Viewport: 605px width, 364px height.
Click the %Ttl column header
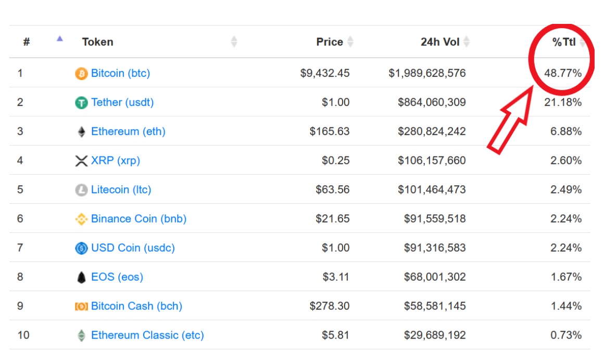tap(564, 42)
